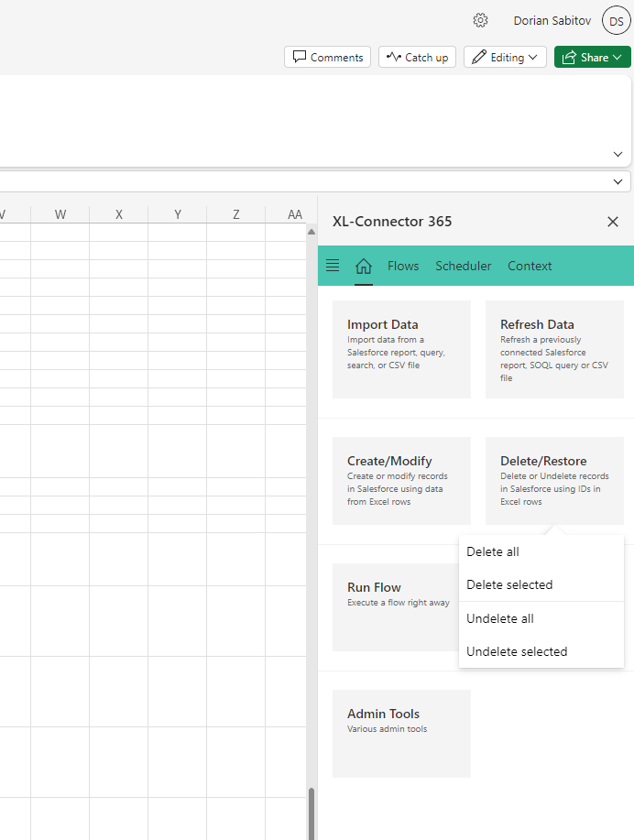Choose Undelete selected from the menu

point(541,651)
